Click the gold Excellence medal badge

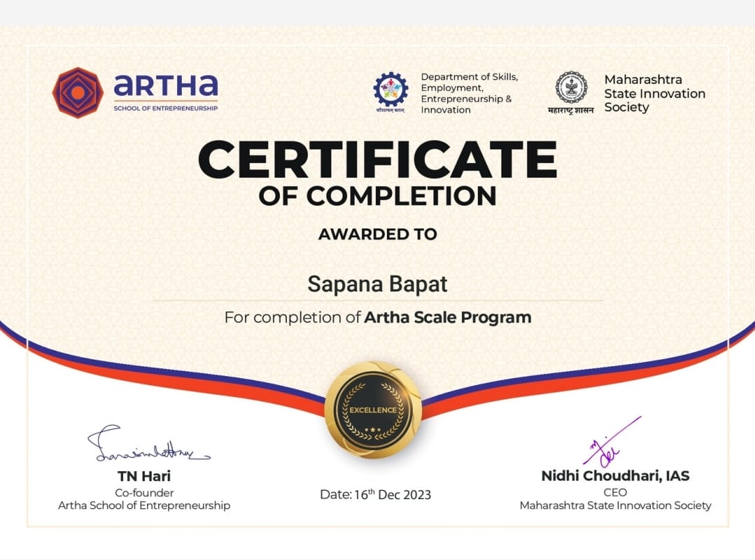(x=373, y=410)
